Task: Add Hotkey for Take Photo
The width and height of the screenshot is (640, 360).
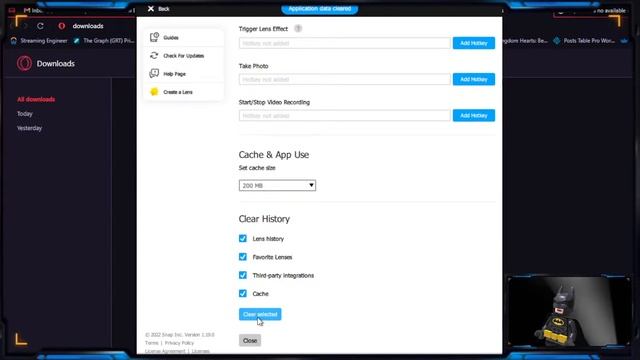Action: pyautogui.click(x=473, y=79)
